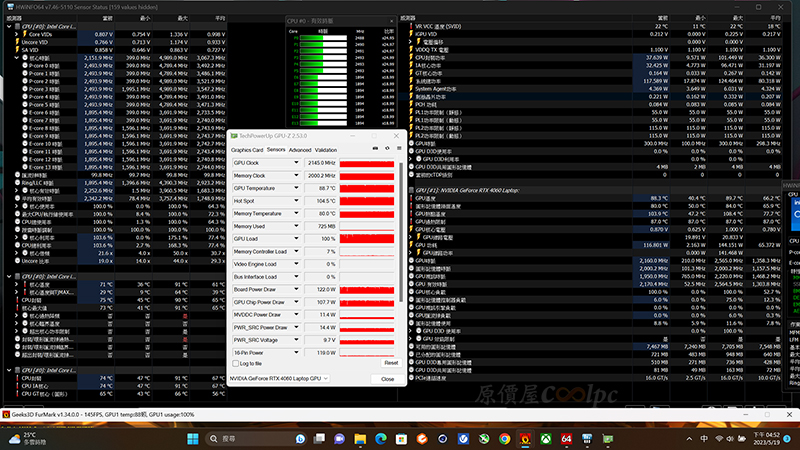Viewport: 800px width, 450px height.
Task: Select the SA VID row
Action: pyautogui.click(x=115, y=50)
